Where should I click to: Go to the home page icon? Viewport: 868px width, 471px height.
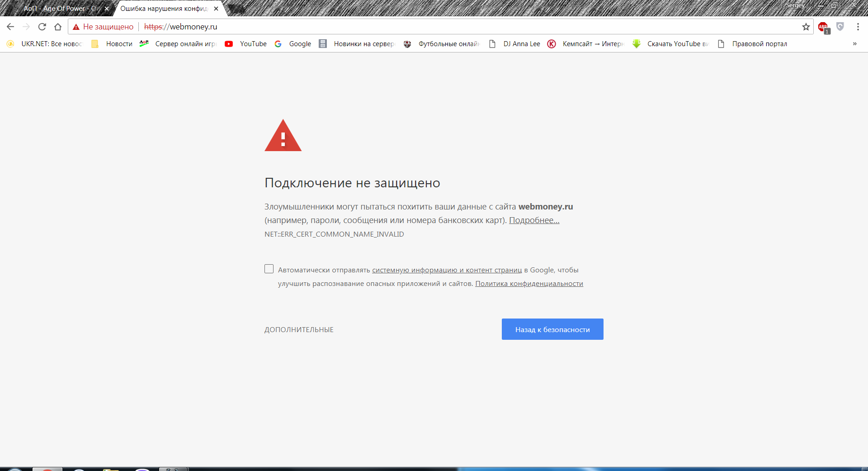58,27
